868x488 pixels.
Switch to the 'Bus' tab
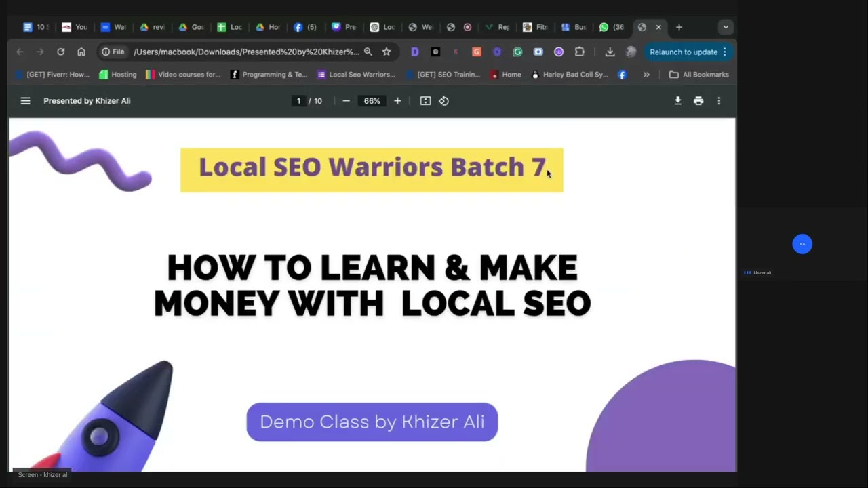[x=574, y=27]
